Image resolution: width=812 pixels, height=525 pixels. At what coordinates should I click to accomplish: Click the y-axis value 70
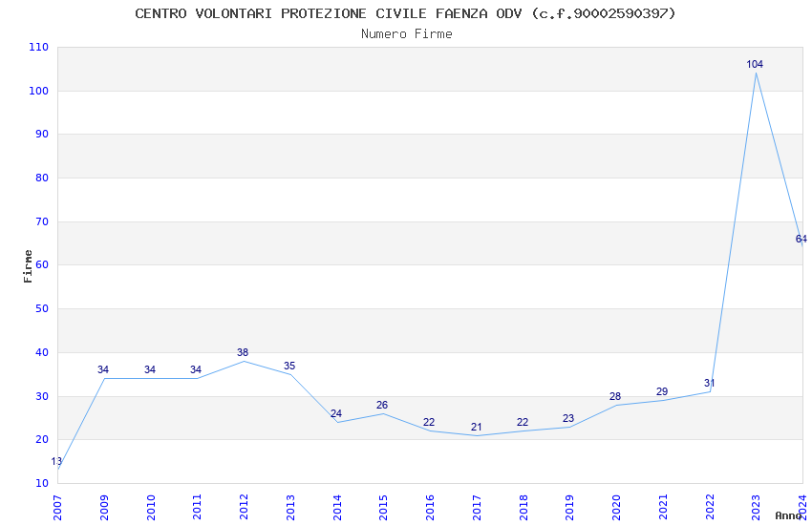coord(41,221)
